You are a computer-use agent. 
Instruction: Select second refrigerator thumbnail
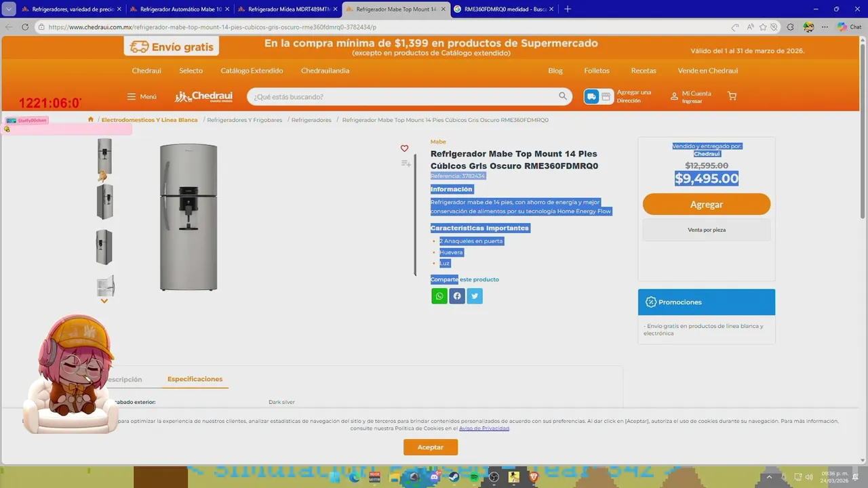point(104,201)
